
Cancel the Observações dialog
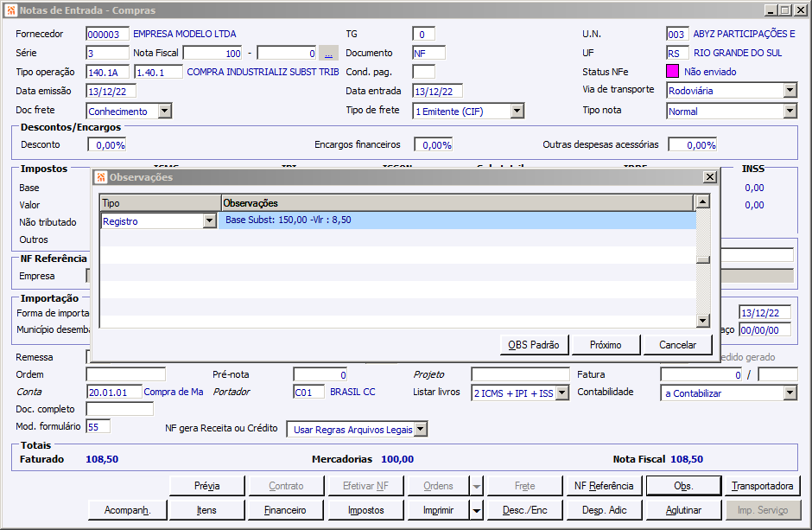click(x=677, y=345)
